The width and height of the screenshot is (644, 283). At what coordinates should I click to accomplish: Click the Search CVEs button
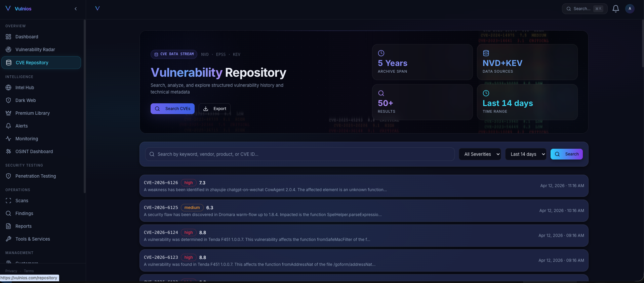[x=172, y=109]
